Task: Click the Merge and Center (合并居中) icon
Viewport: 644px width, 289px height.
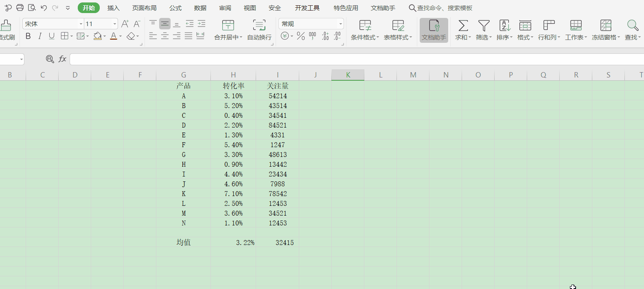Action: coord(228,25)
